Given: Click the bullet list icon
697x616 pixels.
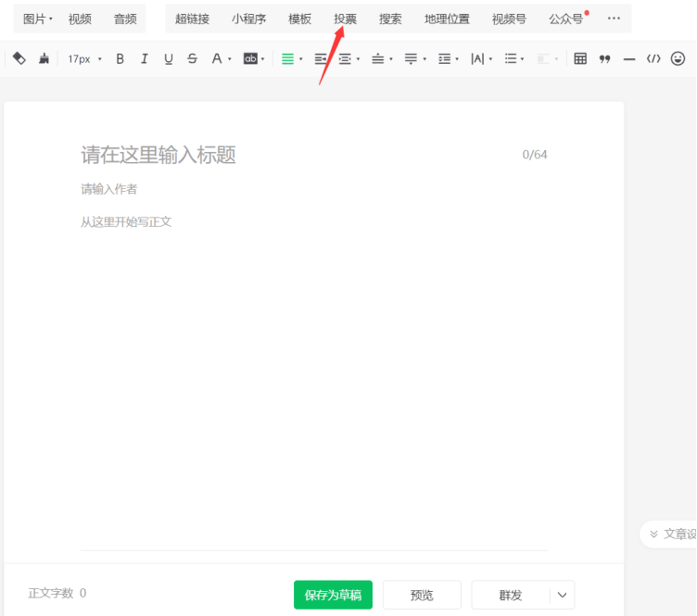Looking at the screenshot, I should [x=511, y=58].
